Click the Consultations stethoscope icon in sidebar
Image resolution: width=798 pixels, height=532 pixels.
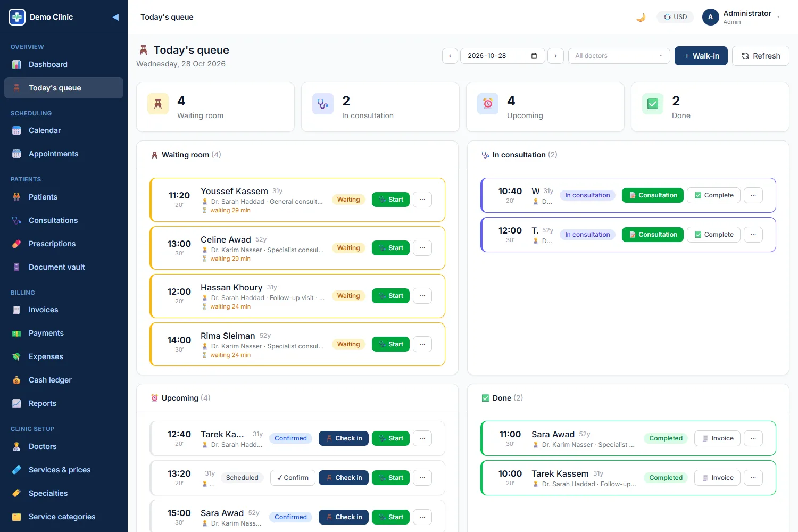point(16,220)
